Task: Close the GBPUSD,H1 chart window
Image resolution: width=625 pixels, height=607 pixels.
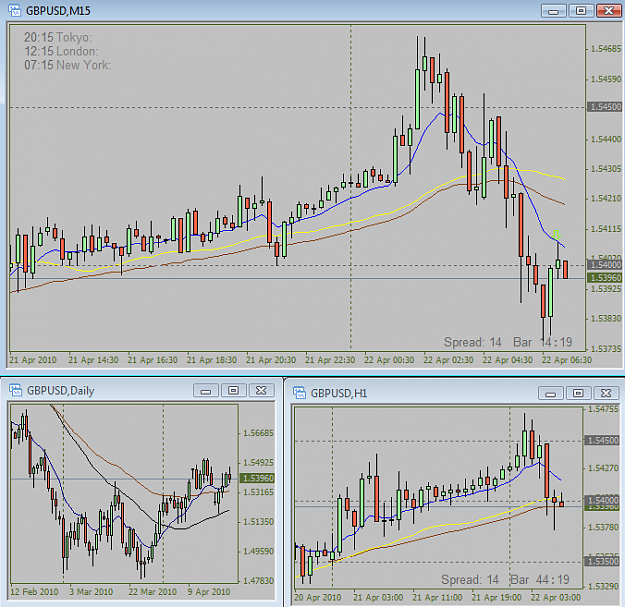Action: coord(606,393)
